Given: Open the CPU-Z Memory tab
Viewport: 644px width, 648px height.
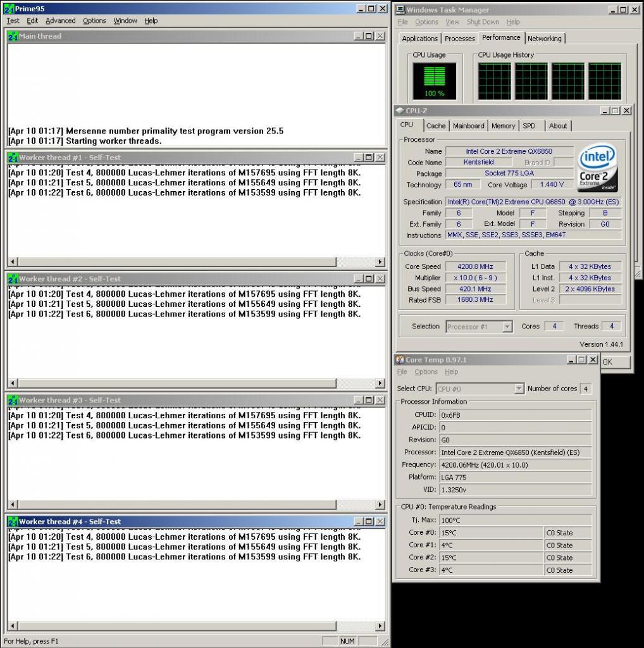Looking at the screenshot, I should [503, 126].
